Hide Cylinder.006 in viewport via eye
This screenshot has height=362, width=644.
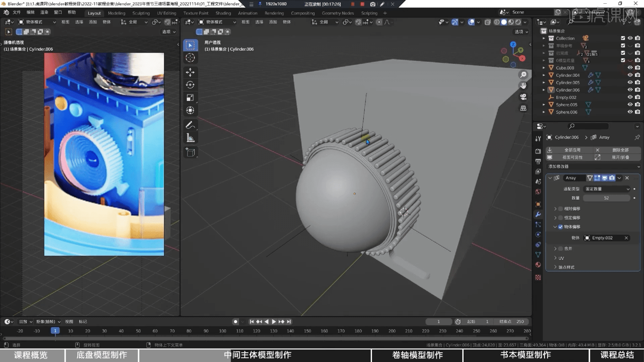click(630, 90)
